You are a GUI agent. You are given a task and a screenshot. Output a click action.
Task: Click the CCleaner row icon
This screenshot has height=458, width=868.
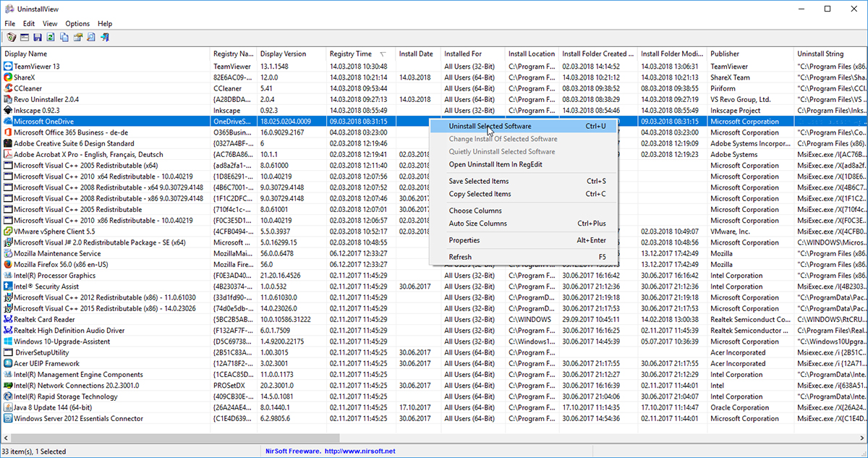click(x=8, y=88)
